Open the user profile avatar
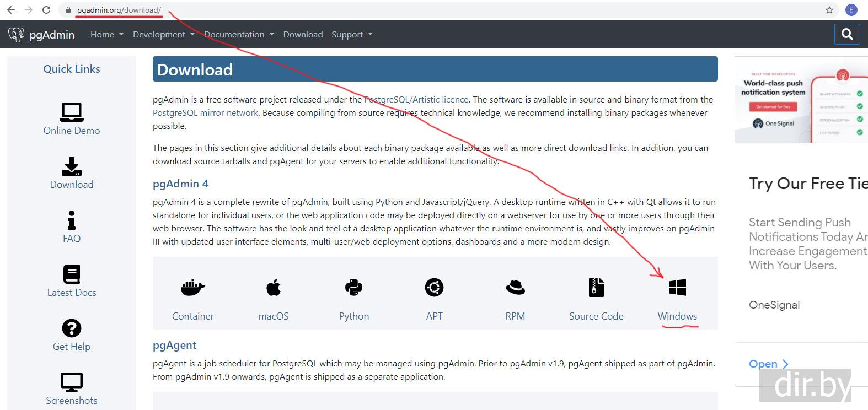 point(851,10)
